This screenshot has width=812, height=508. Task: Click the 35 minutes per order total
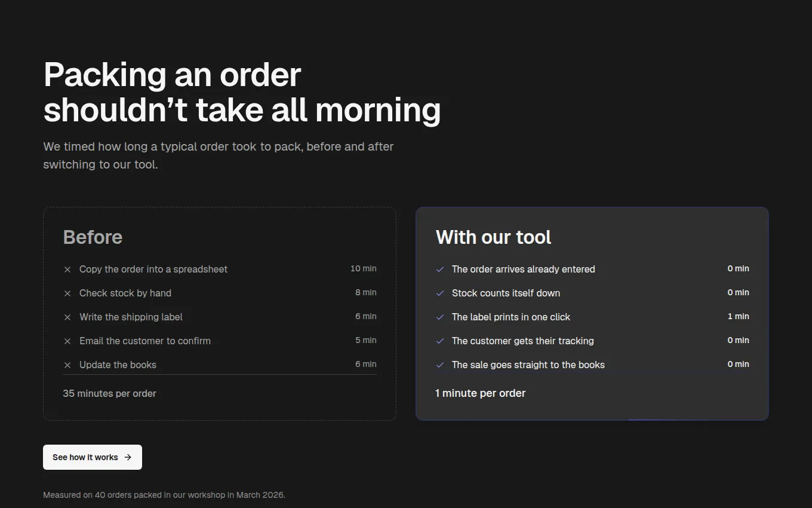tap(109, 393)
